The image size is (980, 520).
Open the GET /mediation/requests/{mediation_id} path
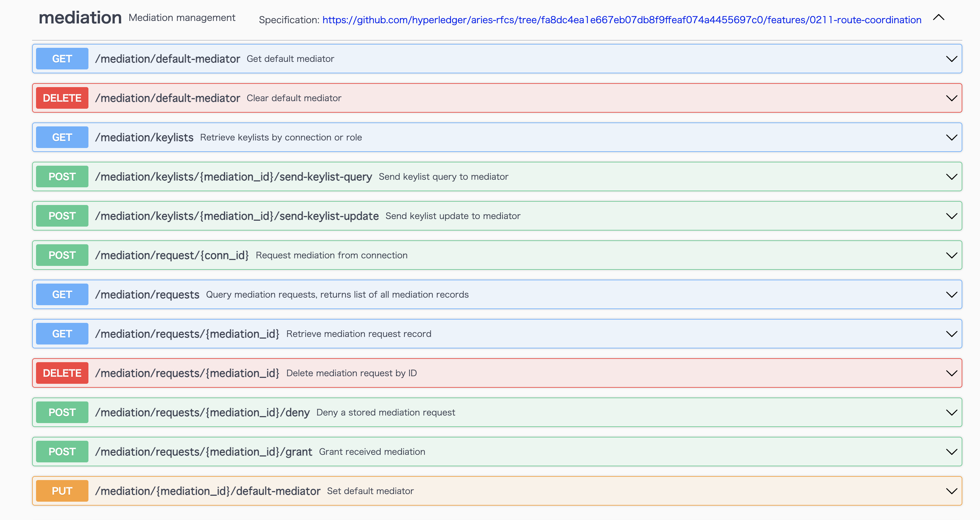point(187,334)
